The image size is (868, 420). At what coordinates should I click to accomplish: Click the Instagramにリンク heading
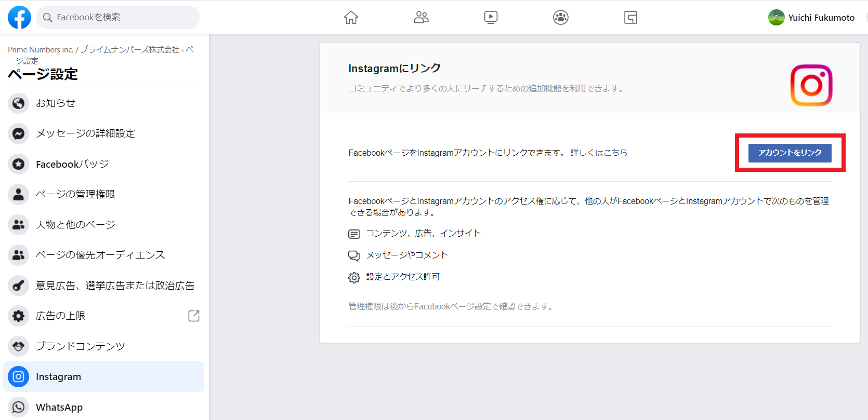coord(394,69)
